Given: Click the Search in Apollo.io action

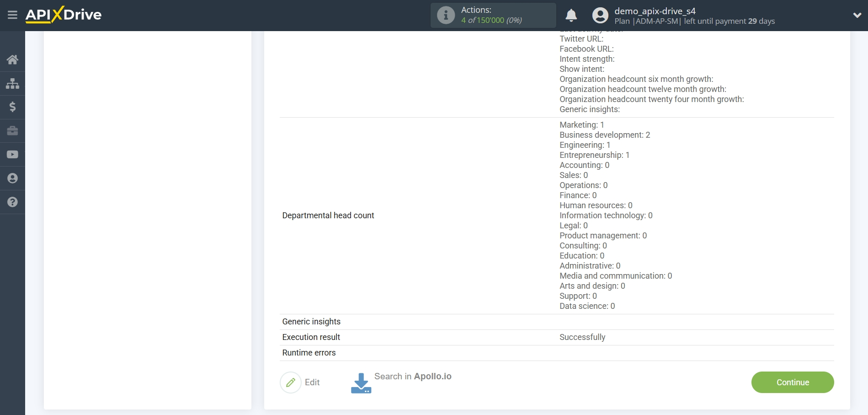Looking at the screenshot, I should point(412,376).
